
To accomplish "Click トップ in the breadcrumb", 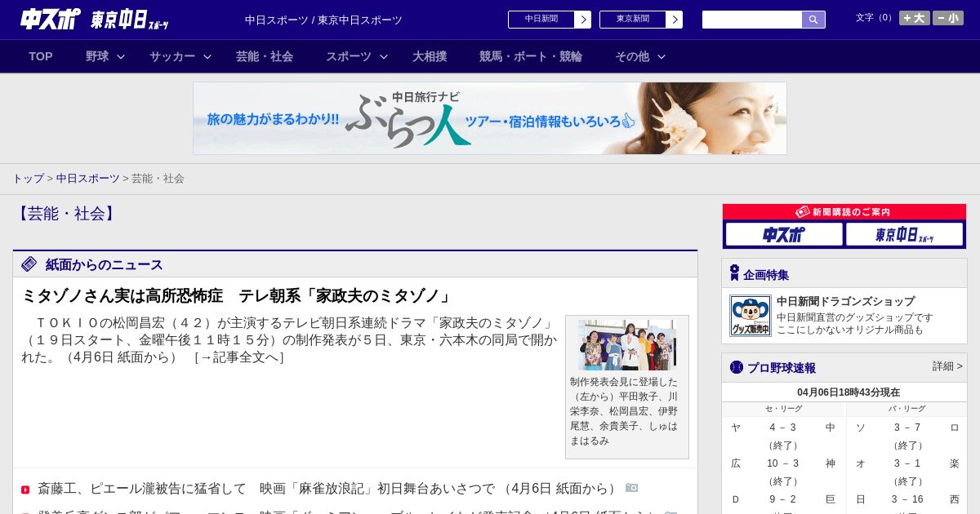I will point(28,178).
